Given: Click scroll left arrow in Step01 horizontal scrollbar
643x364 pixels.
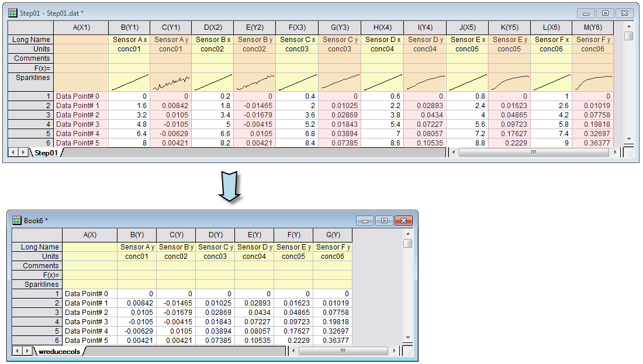Looking at the screenshot, I should click(454, 152).
